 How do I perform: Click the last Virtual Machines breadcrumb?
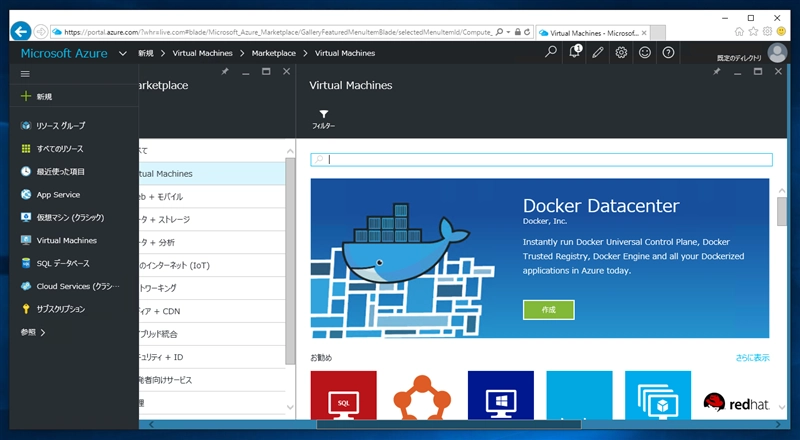coord(345,53)
